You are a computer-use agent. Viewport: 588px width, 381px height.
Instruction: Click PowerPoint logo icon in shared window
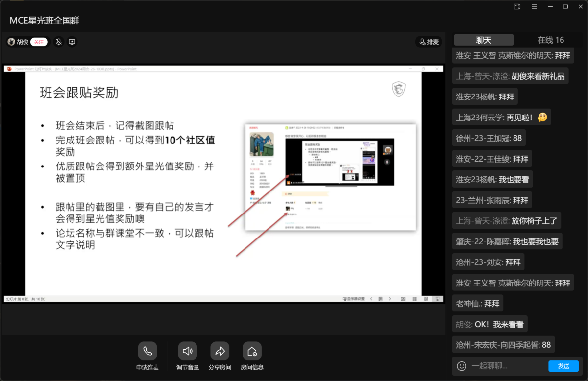click(x=9, y=69)
